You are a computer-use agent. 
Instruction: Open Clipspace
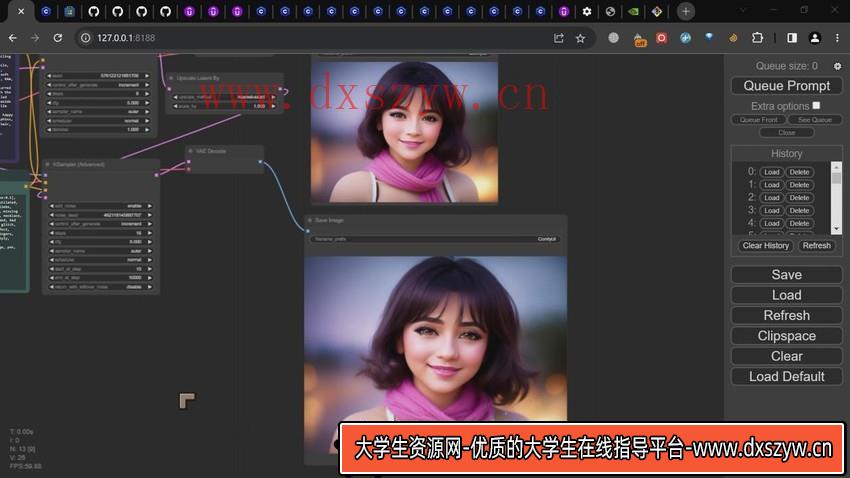tap(787, 336)
